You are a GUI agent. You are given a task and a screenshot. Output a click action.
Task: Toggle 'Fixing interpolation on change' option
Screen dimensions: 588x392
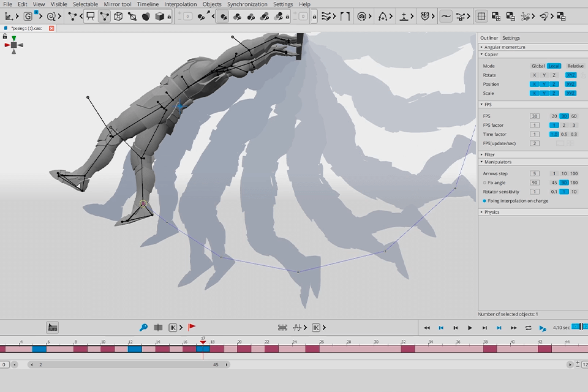(x=485, y=201)
